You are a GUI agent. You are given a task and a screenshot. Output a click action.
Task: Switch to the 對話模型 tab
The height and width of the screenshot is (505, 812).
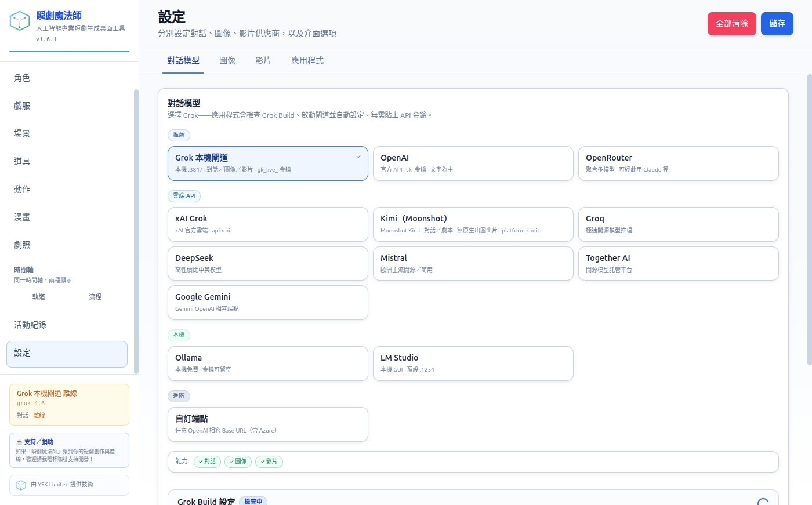(183, 60)
